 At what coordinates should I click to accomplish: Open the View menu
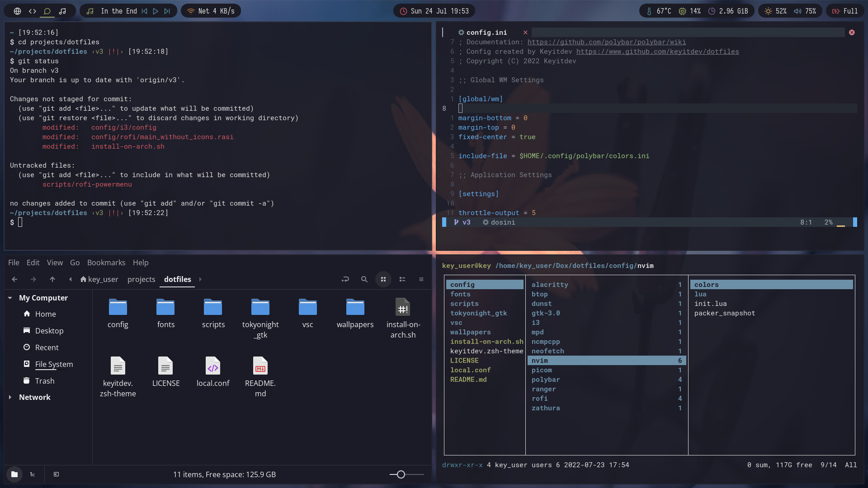pyautogui.click(x=55, y=263)
